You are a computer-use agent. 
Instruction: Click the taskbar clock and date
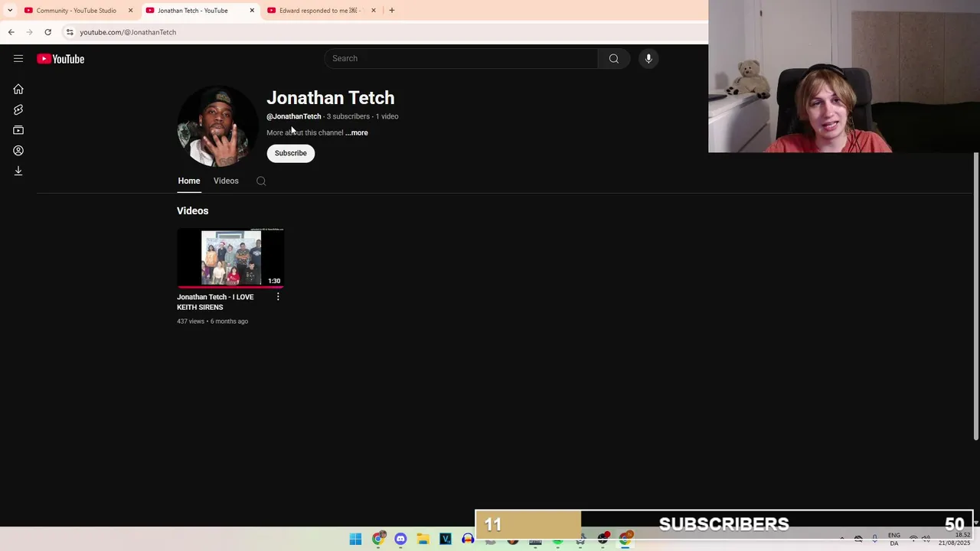click(x=955, y=539)
